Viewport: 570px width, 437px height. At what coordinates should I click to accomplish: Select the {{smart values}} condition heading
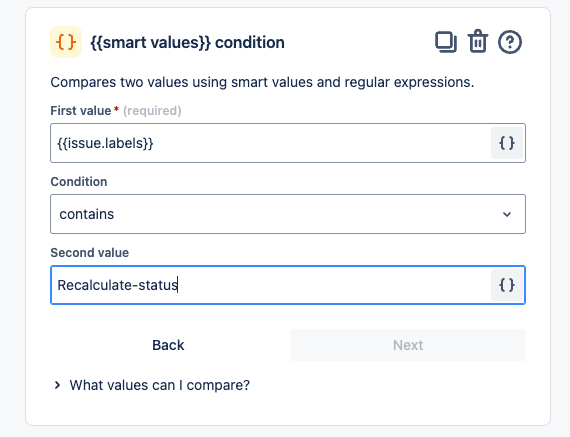click(x=187, y=43)
